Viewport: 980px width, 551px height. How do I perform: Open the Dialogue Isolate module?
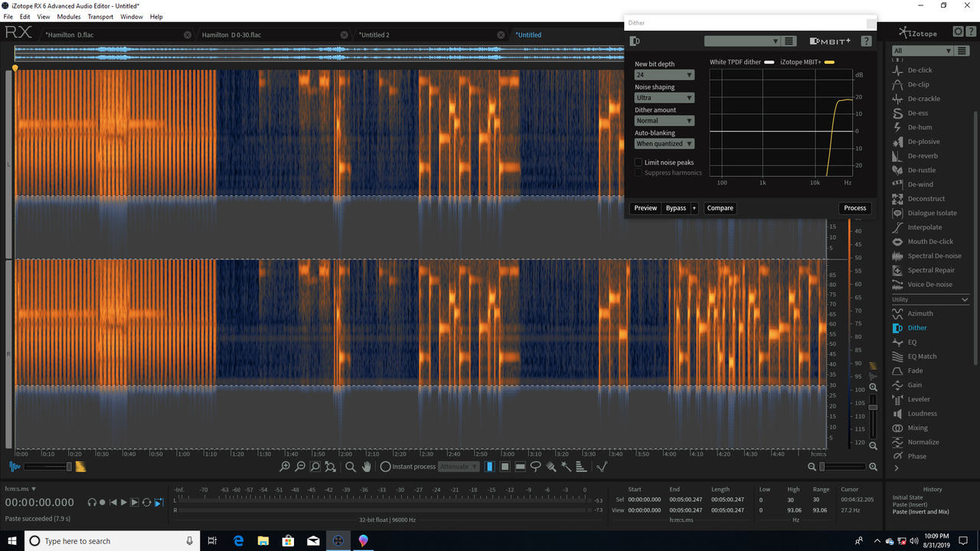click(925, 213)
